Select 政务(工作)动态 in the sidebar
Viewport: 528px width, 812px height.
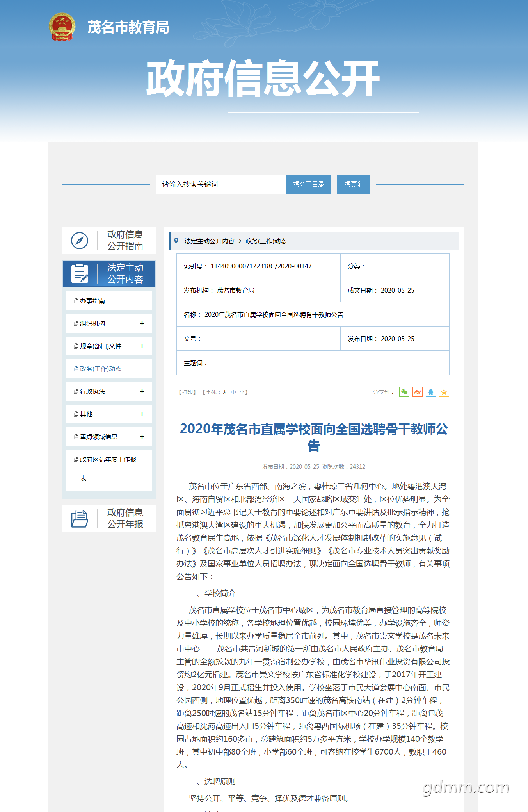click(x=109, y=369)
